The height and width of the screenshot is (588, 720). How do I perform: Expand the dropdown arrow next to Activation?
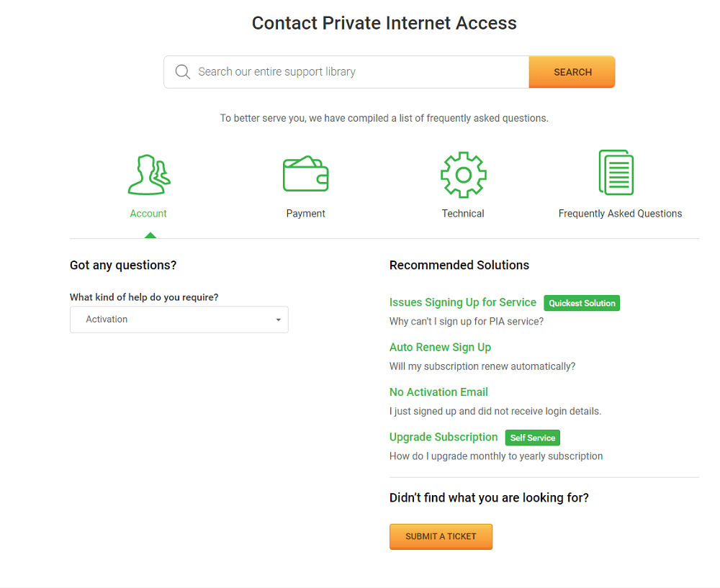click(x=278, y=319)
